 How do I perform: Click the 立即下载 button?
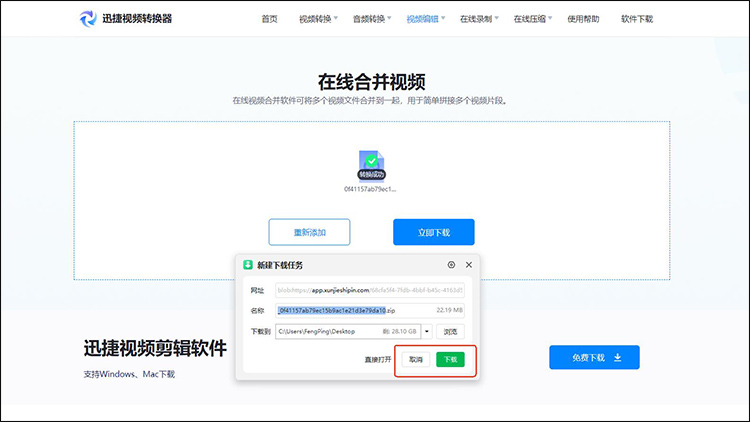[x=434, y=232]
